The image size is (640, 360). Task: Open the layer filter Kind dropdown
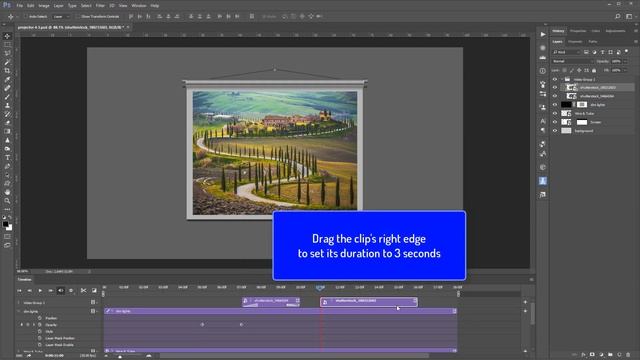point(566,52)
